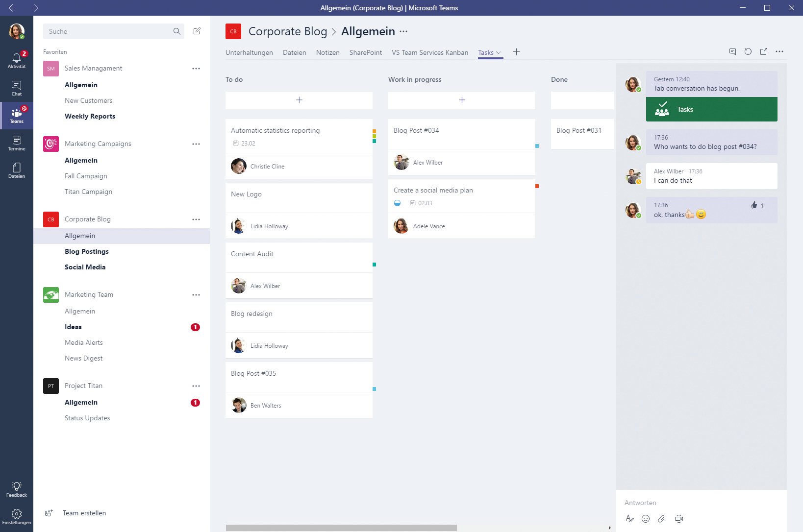This screenshot has width=803, height=532.
Task: Go back with the left arrow in the title bar
Action: [11, 8]
